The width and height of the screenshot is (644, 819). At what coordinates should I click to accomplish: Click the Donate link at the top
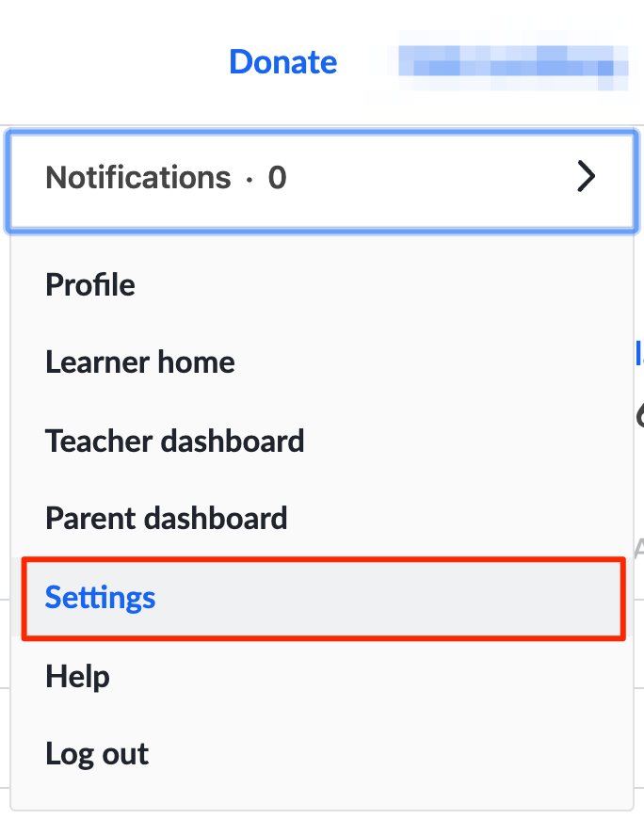point(282,62)
